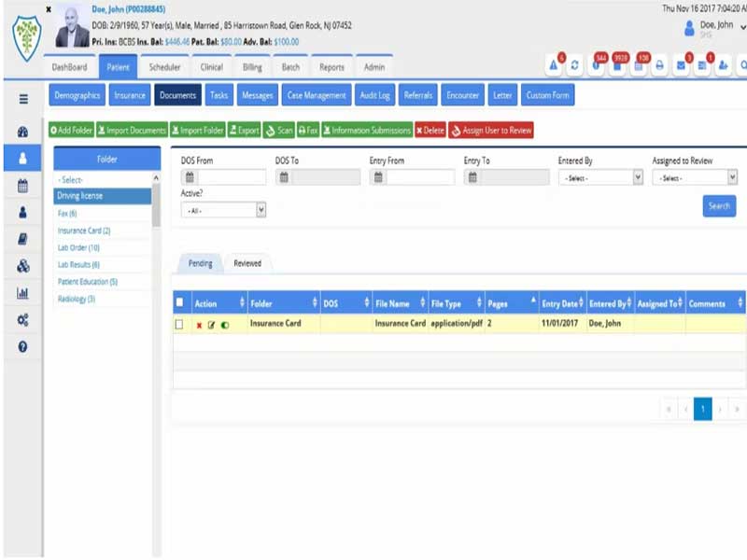Open the Active? dropdown
This screenshot has height=560, width=747.
coord(223,210)
